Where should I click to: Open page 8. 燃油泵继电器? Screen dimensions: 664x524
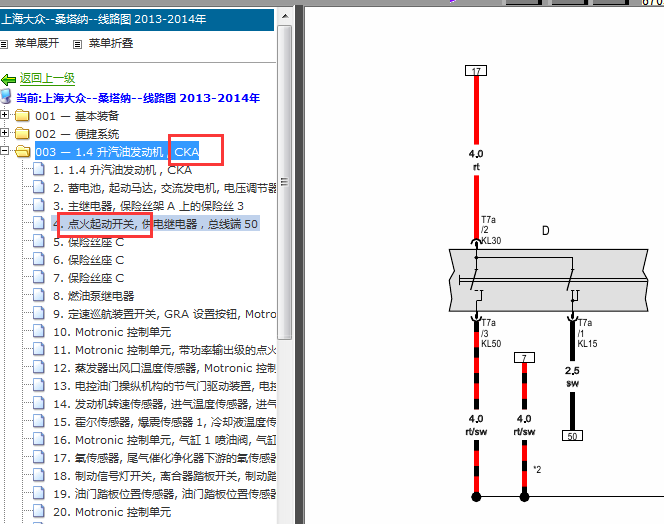pos(94,296)
